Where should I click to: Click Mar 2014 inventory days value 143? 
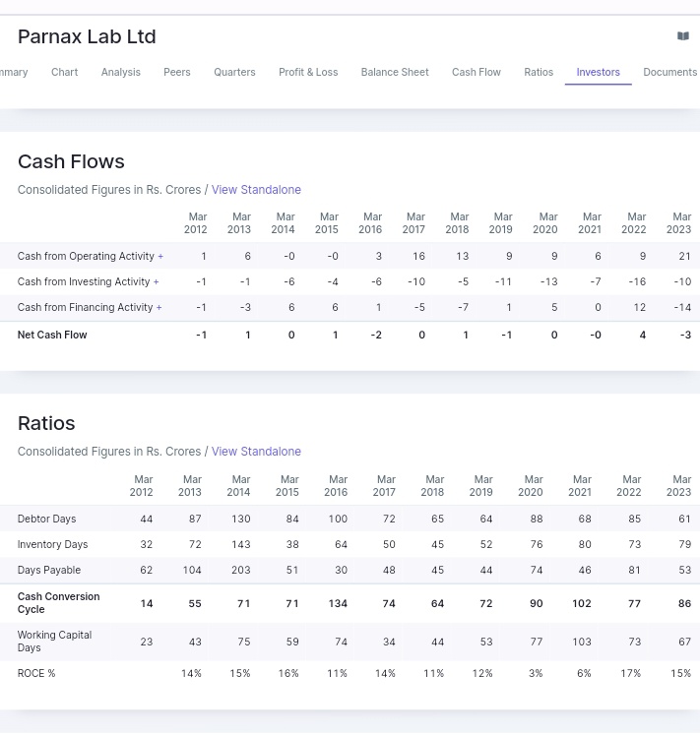pyautogui.click(x=241, y=545)
